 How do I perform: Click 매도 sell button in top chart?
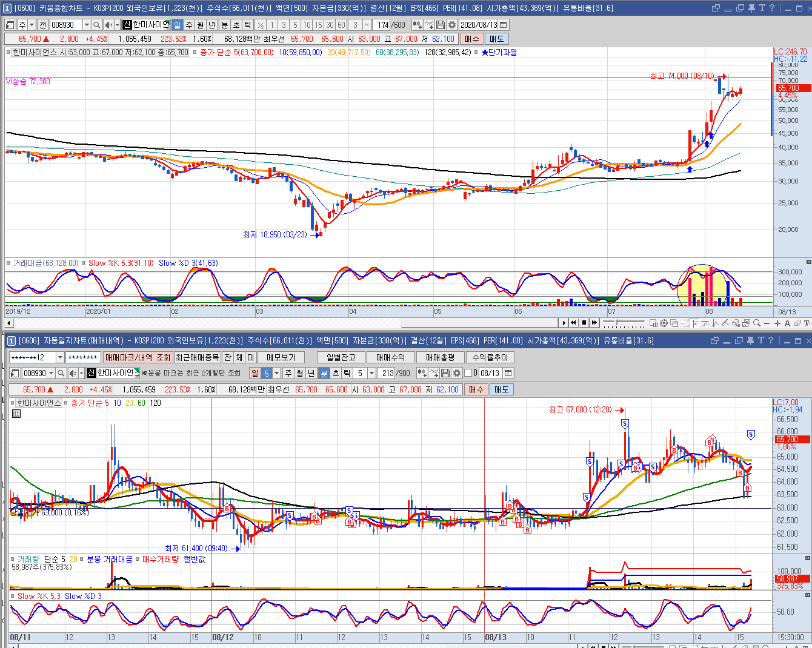click(497, 39)
